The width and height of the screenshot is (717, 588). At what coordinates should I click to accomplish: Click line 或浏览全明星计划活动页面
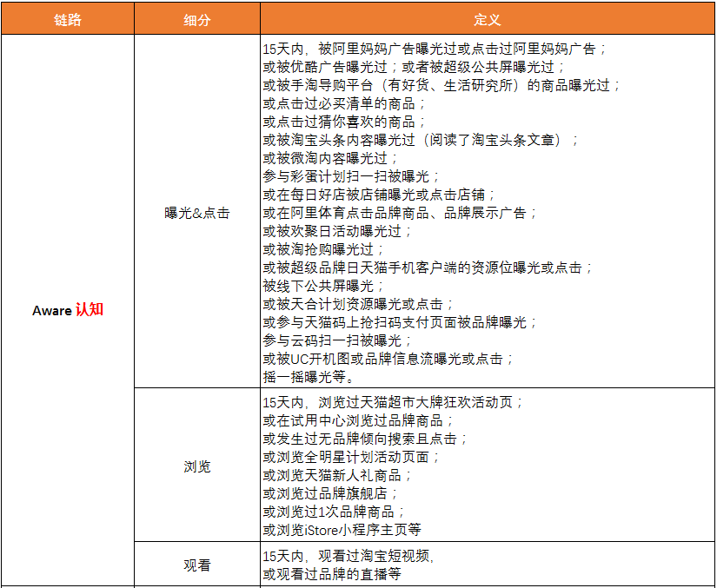351,458
